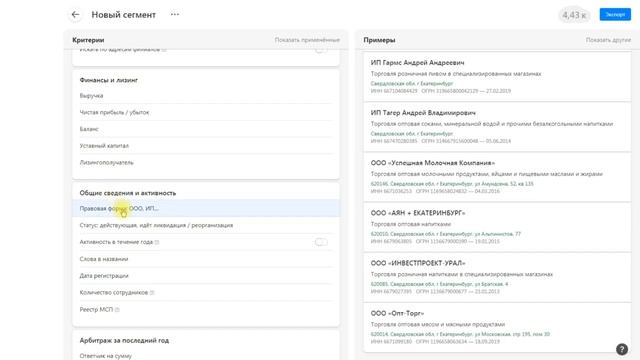
Task: Click Торговля оптовая соками description
Action: pyautogui.click(x=492, y=124)
